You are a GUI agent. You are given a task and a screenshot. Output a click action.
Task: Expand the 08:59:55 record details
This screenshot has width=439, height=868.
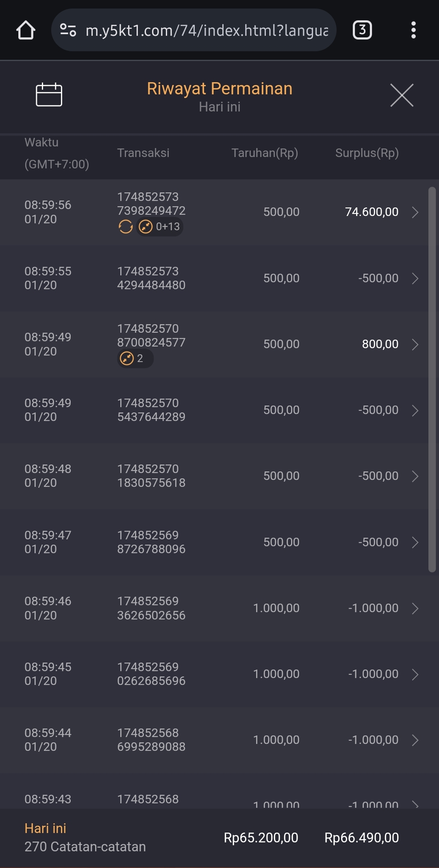[415, 279]
